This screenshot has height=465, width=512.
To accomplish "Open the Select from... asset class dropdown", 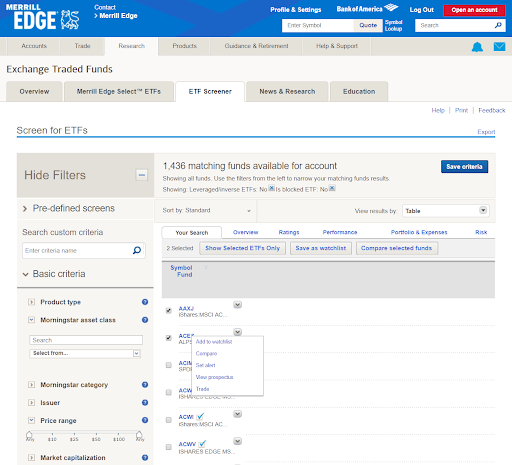I will click(85, 353).
